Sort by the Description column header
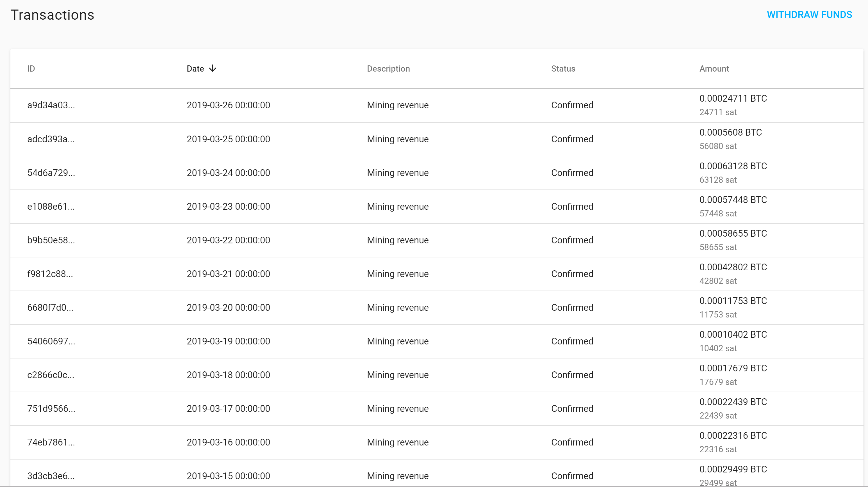Image resolution: width=868 pixels, height=489 pixels. click(388, 69)
